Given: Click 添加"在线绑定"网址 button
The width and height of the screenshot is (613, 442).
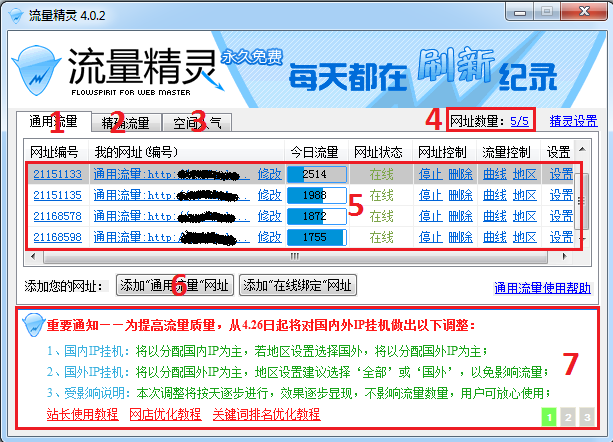Looking at the screenshot, I should (298, 285).
